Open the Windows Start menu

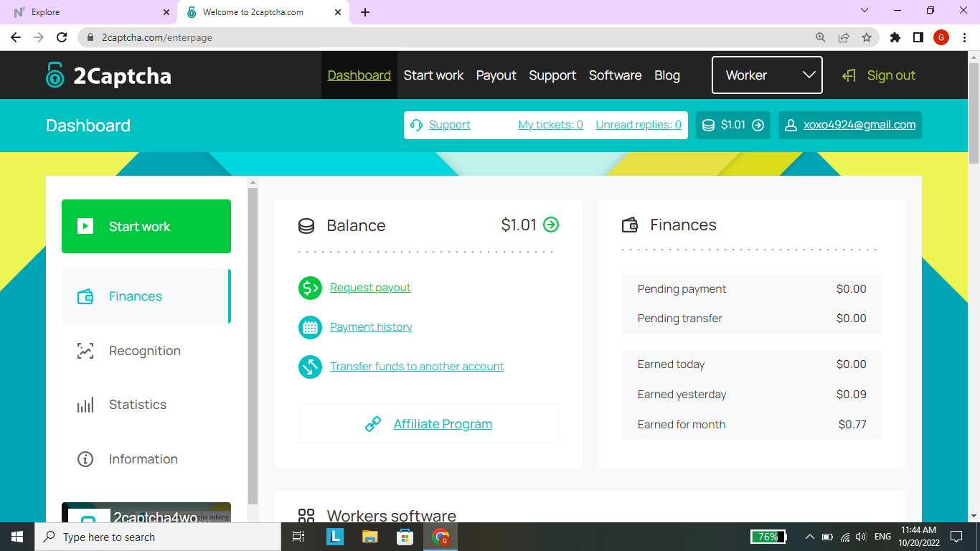click(17, 537)
